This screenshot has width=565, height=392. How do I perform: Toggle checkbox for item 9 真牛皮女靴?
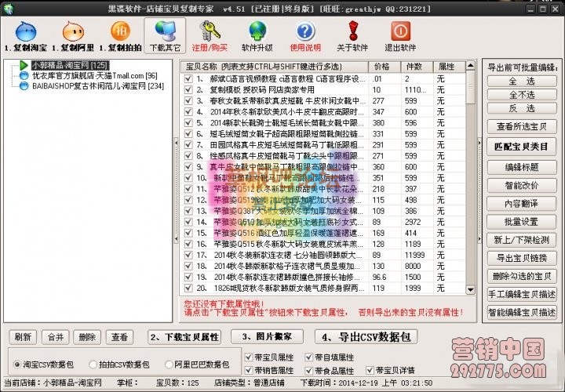coord(188,167)
